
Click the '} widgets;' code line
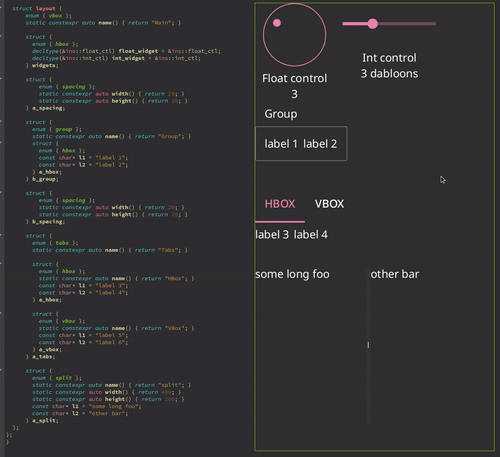(42, 65)
